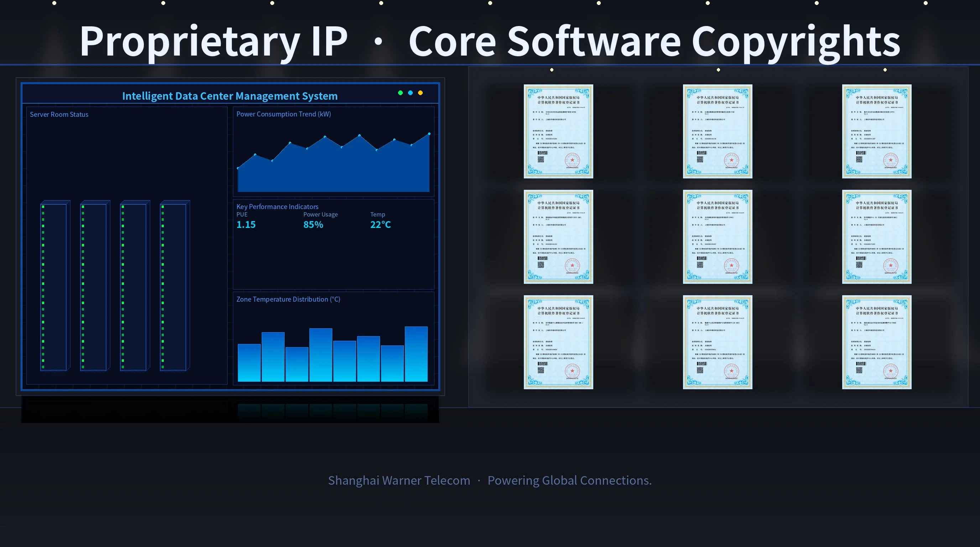Select the third server rack from left

pos(135,285)
